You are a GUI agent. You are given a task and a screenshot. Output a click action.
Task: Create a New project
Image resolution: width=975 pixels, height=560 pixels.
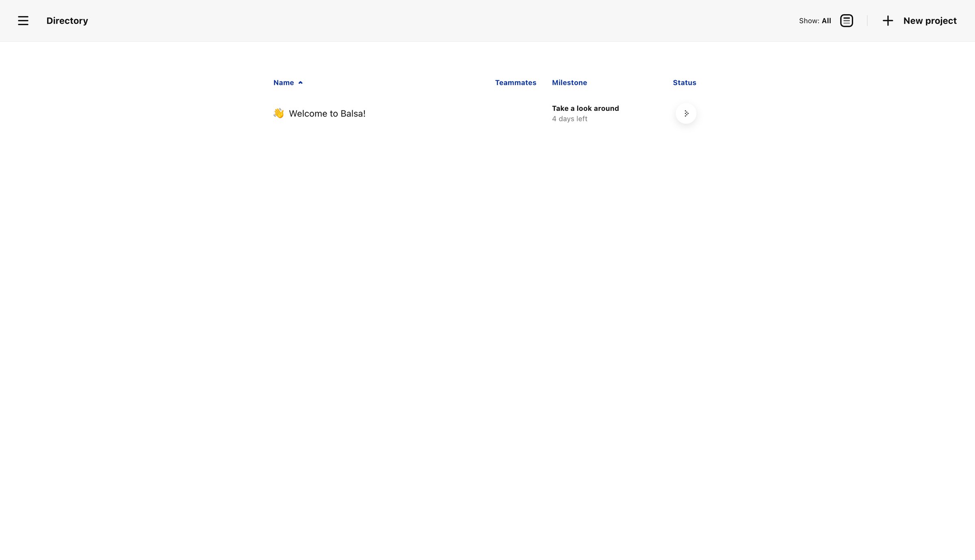coord(930,21)
